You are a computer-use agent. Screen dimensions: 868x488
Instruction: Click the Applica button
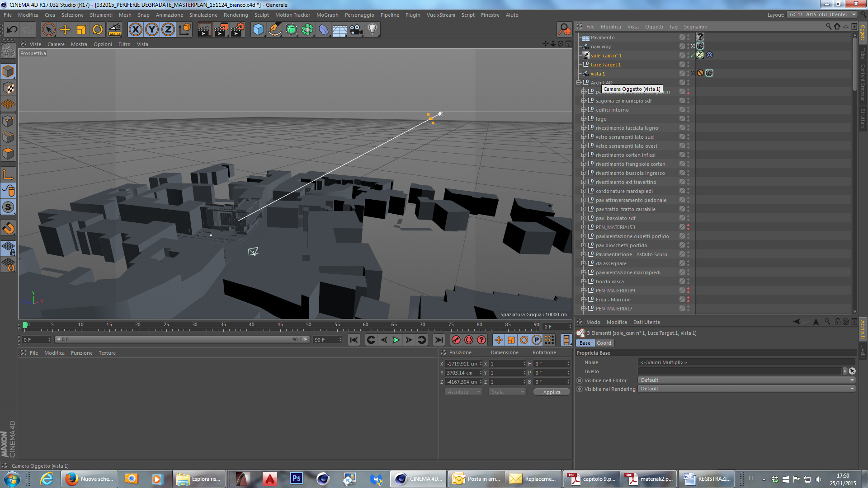coord(552,392)
